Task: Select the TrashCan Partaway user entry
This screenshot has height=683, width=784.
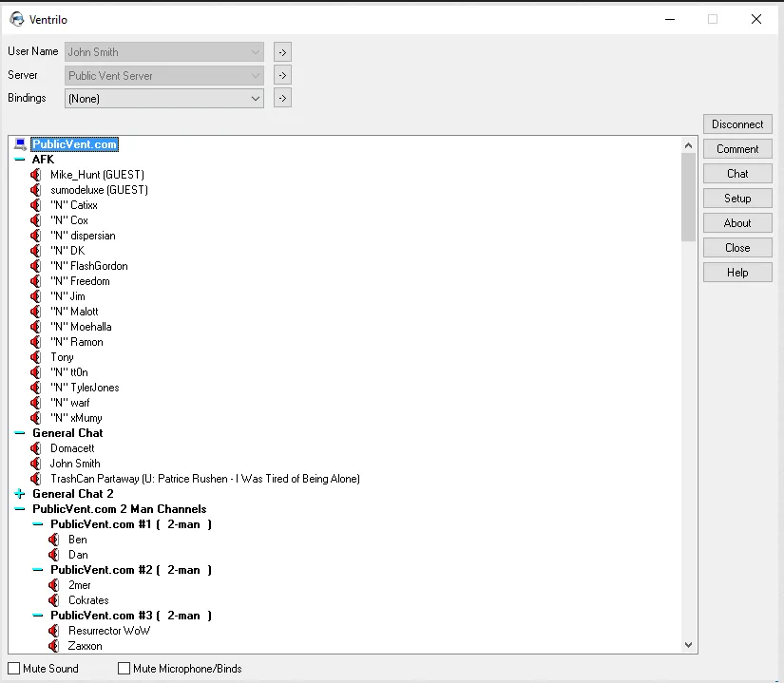Action: pos(204,479)
